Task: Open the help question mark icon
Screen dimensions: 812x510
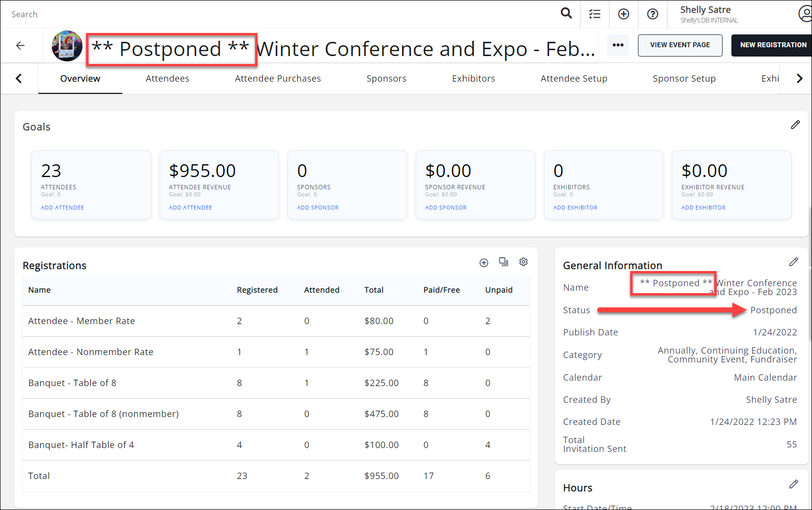Action: point(652,14)
